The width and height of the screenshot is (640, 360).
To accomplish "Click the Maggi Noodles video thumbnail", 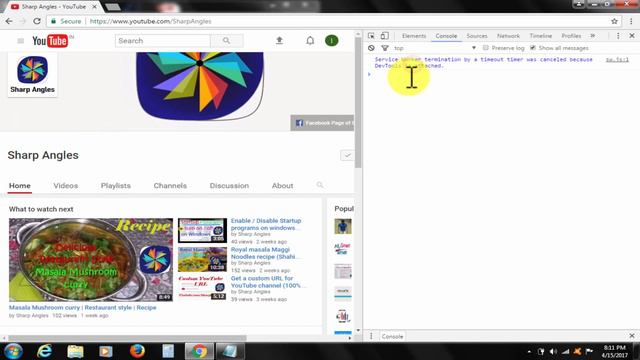I will [x=202, y=259].
